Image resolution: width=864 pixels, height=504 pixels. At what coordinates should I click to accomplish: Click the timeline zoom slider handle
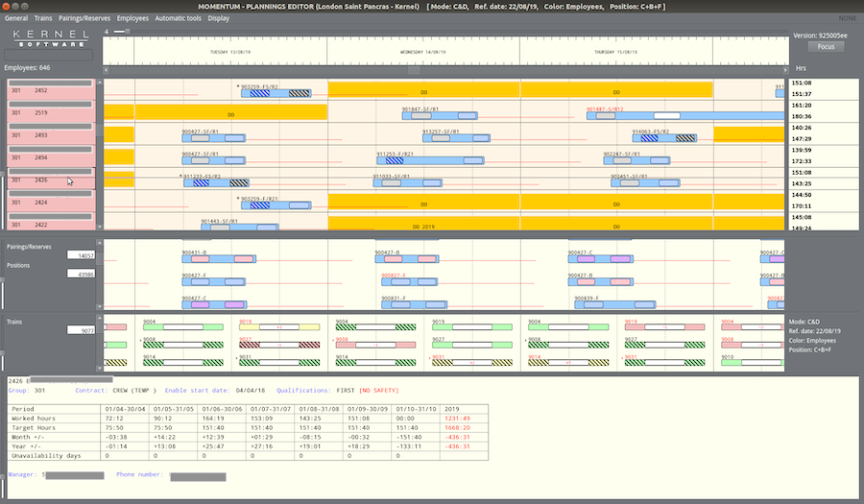coord(128,32)
